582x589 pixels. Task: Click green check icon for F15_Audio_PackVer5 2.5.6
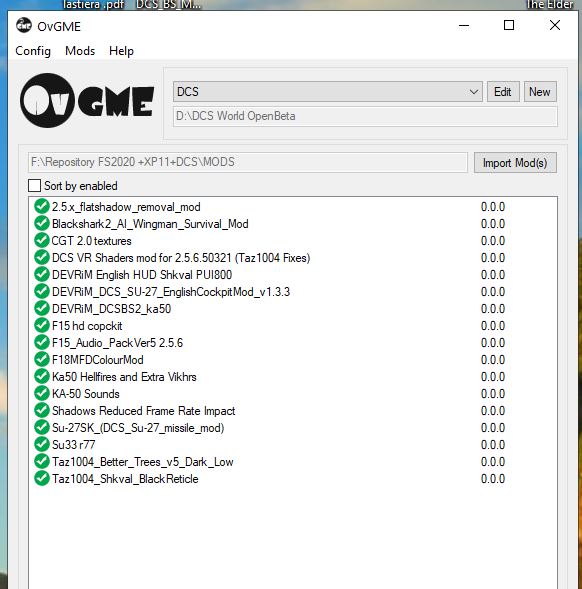click(x=42, y=342)
